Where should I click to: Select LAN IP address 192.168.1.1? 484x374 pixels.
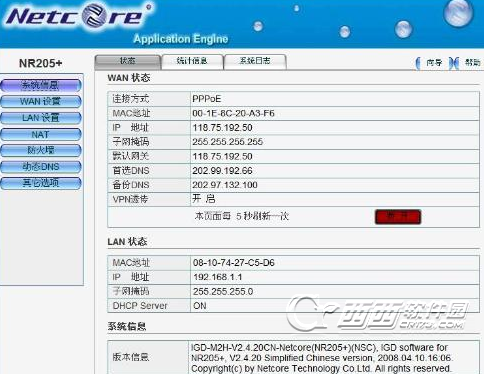(218, 277)
